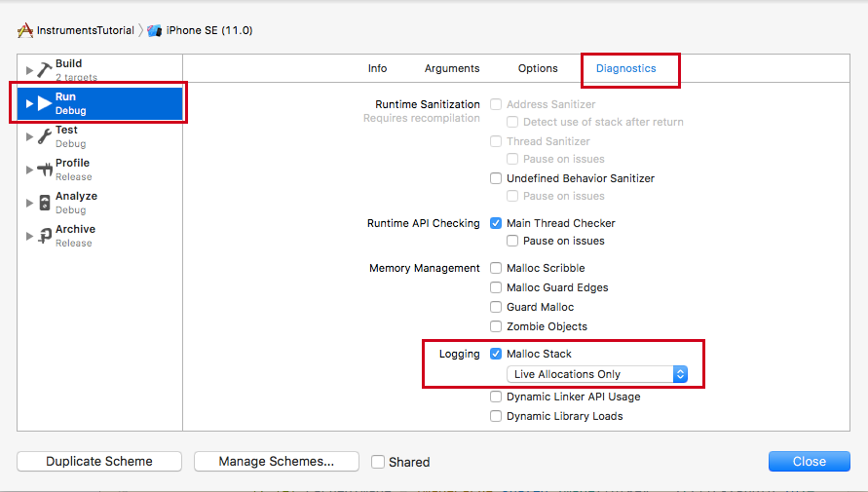Switch to the Arguments tab
The width and height of the screenshot is (868, 492).
[452, 68]
